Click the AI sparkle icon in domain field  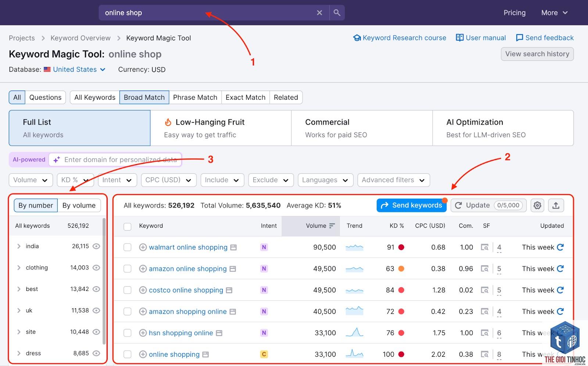click(57, 160)
